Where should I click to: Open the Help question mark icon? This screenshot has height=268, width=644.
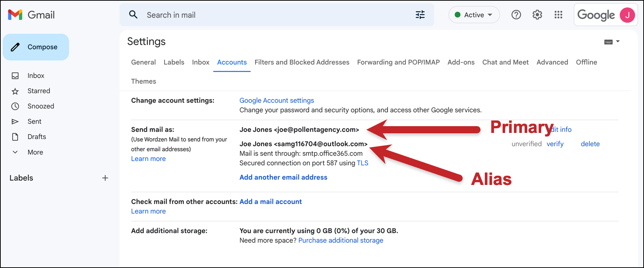point(516,15)
